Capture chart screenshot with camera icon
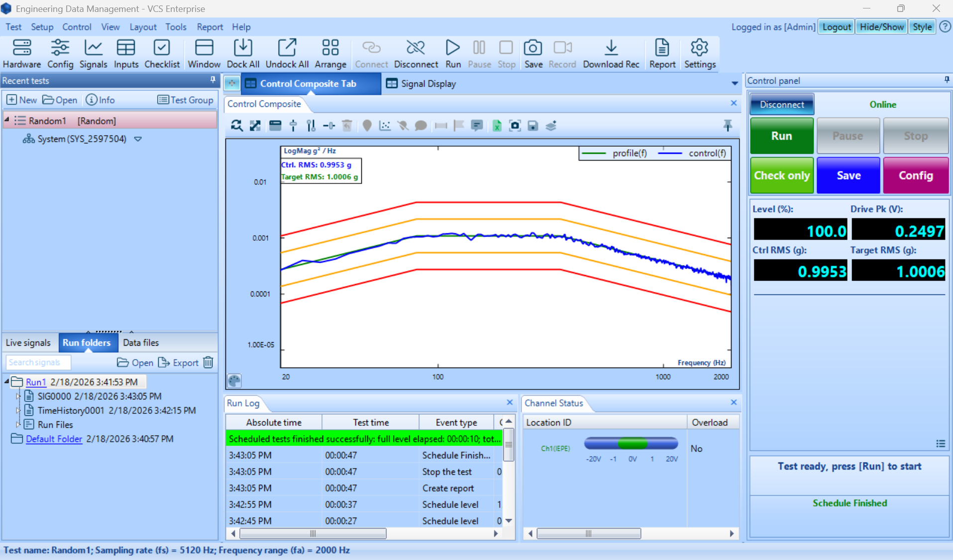953x560 pixels. tap(515, 126)
